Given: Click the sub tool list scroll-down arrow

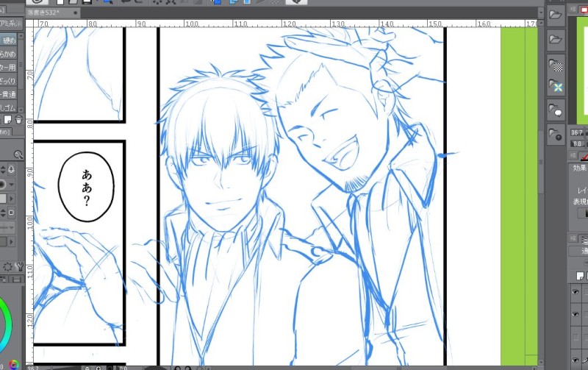Looking at the screenshot, I should coord(21,110).
